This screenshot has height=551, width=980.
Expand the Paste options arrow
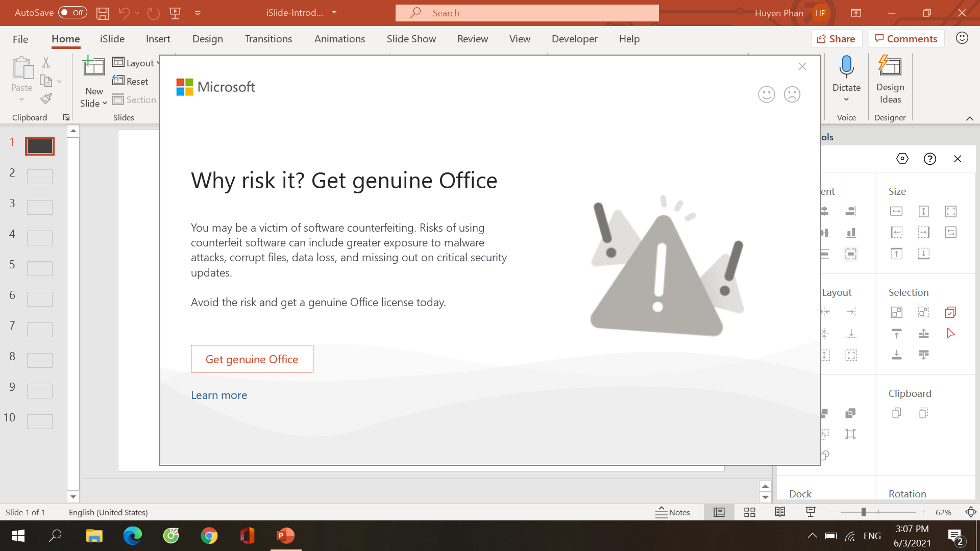click(21, 99)
